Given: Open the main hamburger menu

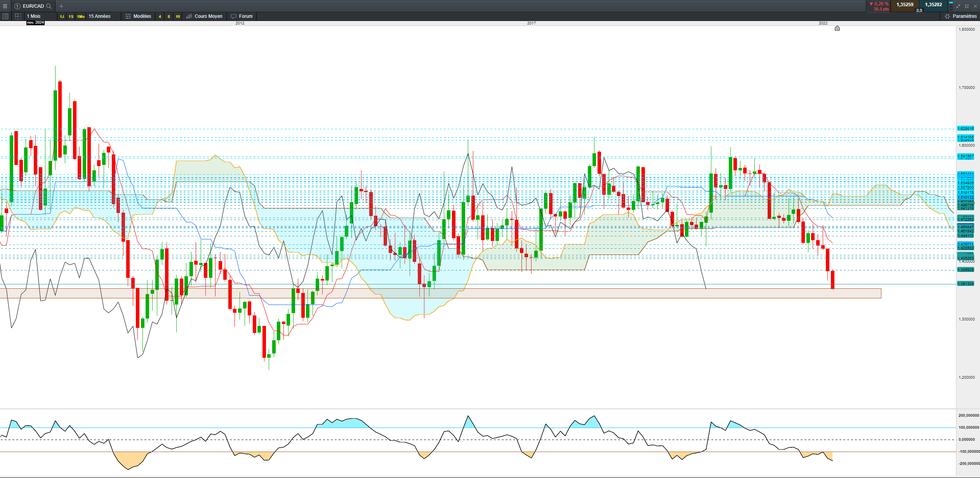Looking at the screenshot, I should click(x=5, y=6).
